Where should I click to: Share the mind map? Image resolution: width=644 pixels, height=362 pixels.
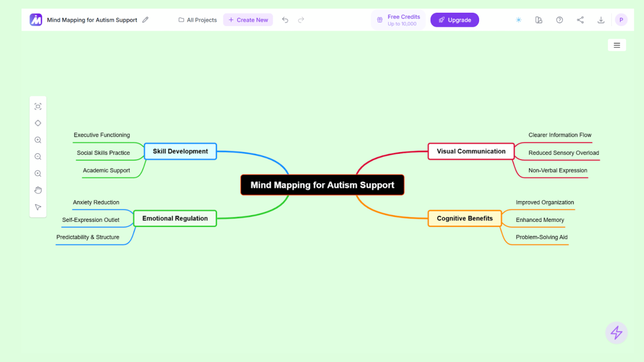tap(580, 20)
